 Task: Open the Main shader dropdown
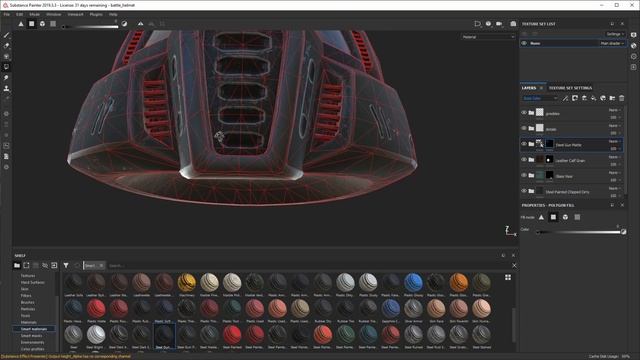click(x=612, y=43)
